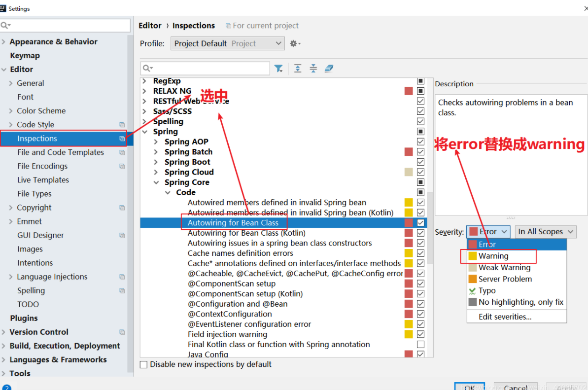Select No highlighting, only fix option

pyautogui.click(x=517, y=302)
